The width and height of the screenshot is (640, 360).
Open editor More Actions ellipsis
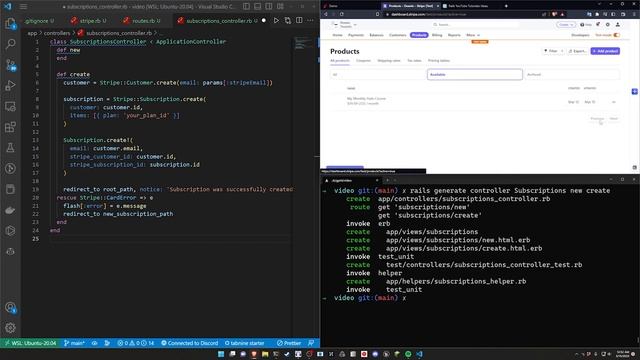click(x=311, y=20)
